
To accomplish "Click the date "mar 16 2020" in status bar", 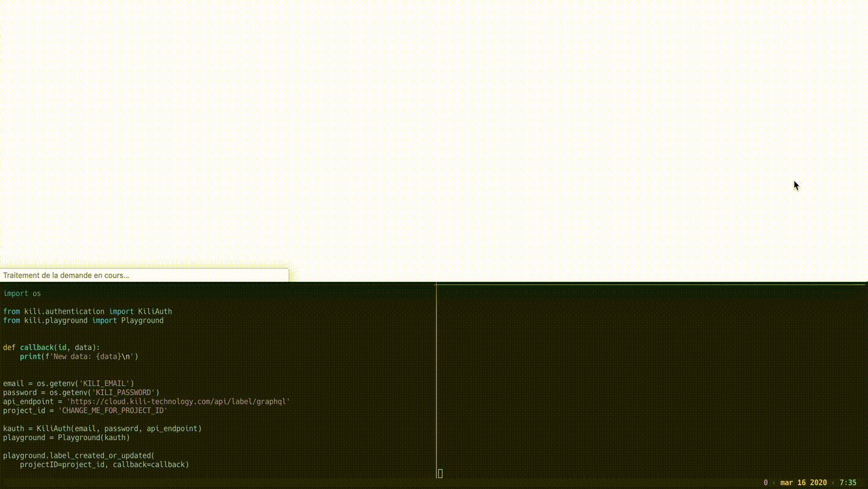I will [x=802, y=482].
